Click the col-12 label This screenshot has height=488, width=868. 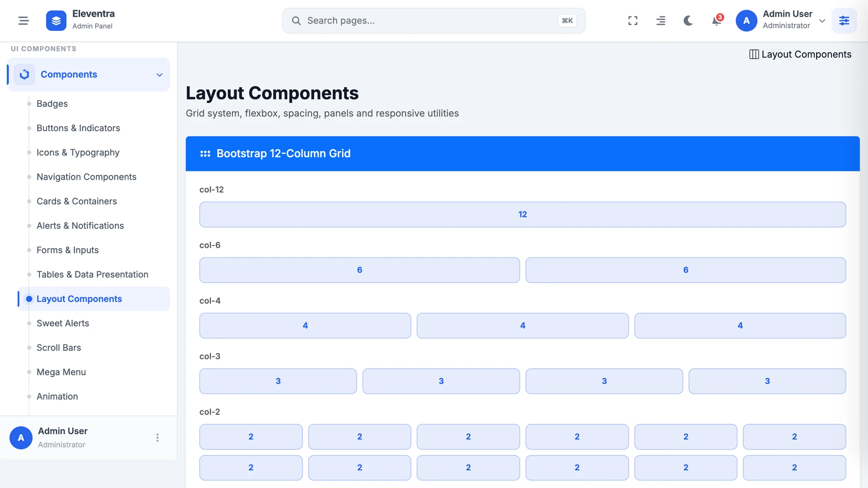(x=212, y=189)
